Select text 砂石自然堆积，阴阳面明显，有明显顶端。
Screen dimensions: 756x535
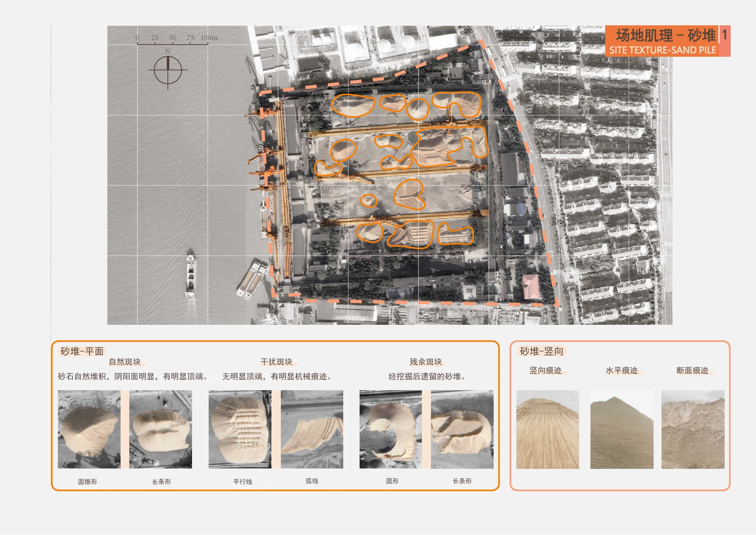(x=133, y=377)
